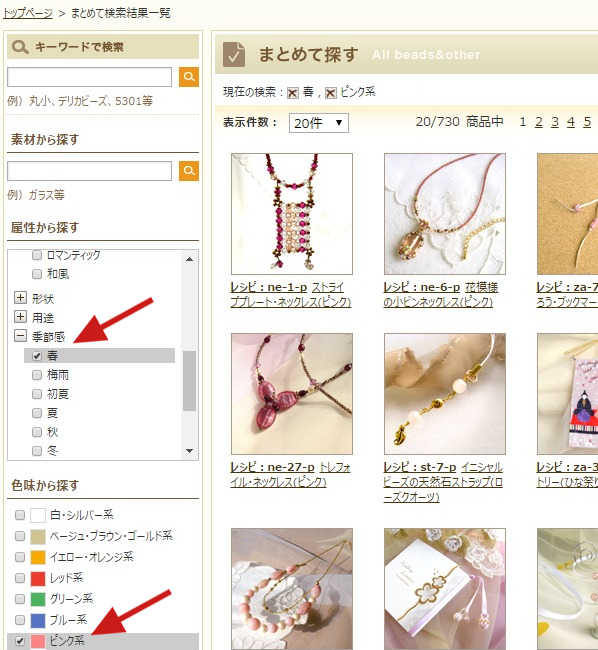The width and height of the screenshot is (598, 650).
Task: Click the attribute list scroll down arrow
Action: point(189,451)
